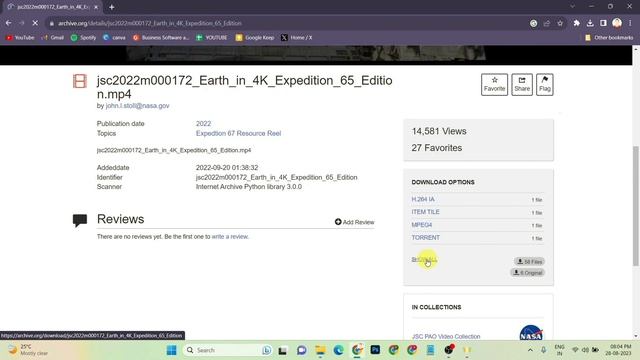Open the Home / X bookmark
This screenshot has width=640, height=360.
297,38
